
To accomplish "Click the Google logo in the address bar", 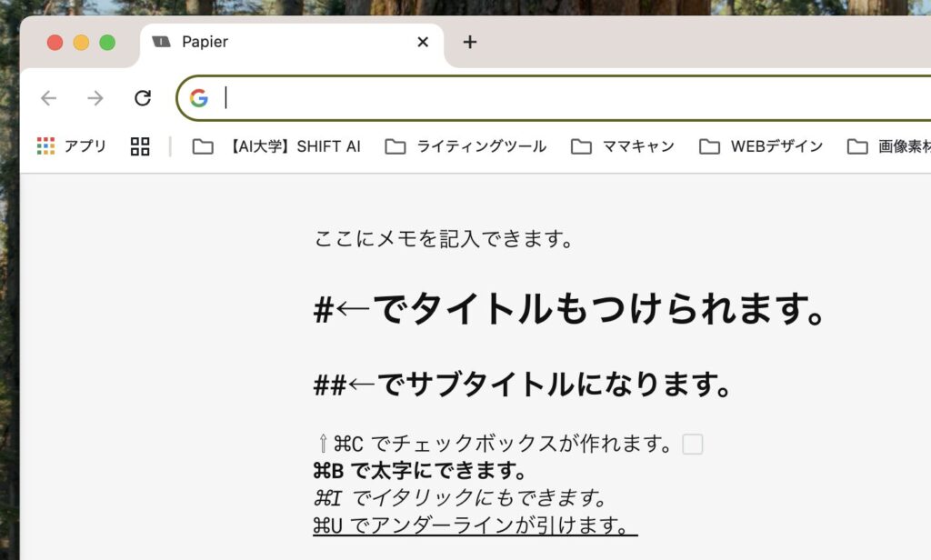I will click(x=199, y=98).
